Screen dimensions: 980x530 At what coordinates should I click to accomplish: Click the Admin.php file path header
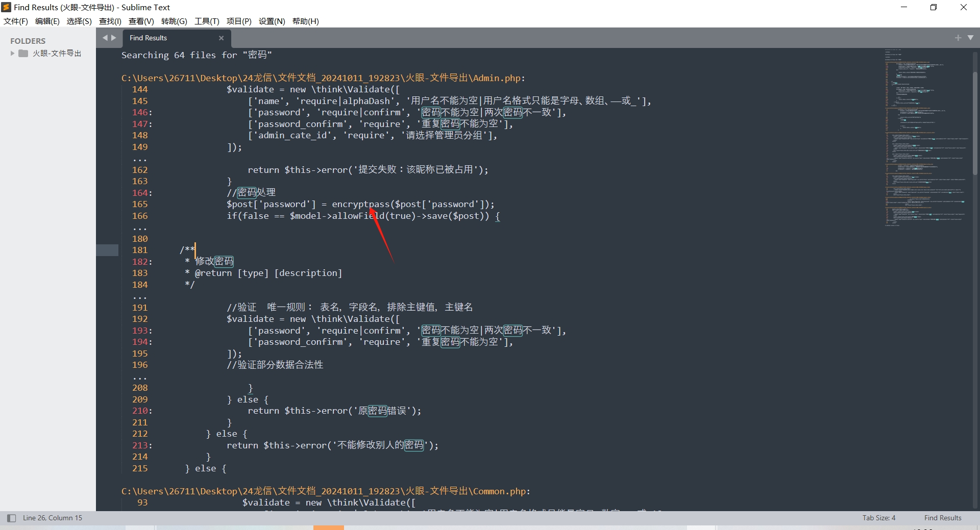[323, 78]
